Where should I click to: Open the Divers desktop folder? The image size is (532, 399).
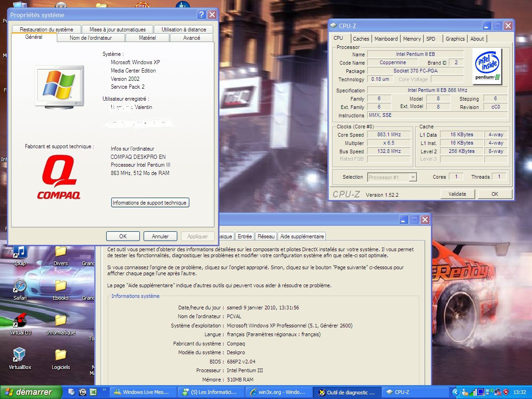[60, 254]
